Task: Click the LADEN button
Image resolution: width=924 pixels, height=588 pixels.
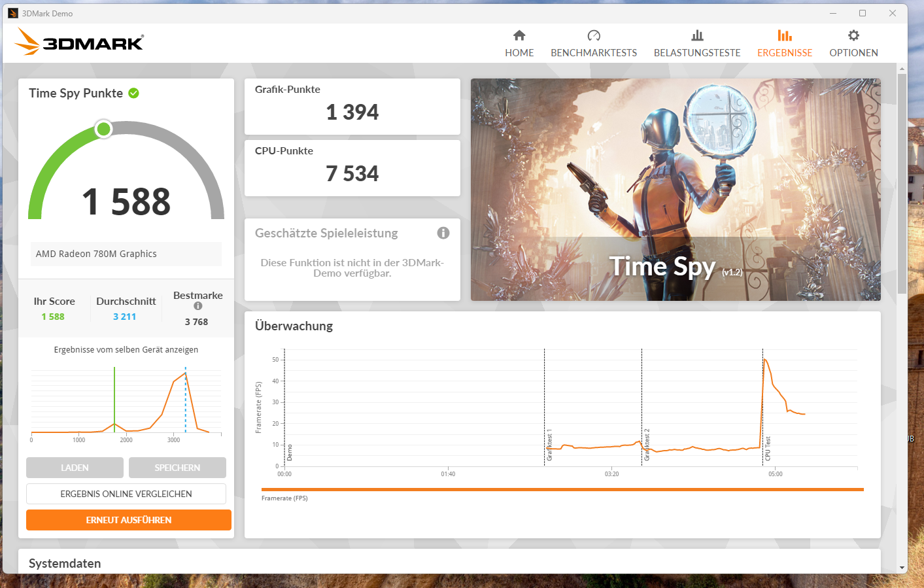Action: (75, 468)
